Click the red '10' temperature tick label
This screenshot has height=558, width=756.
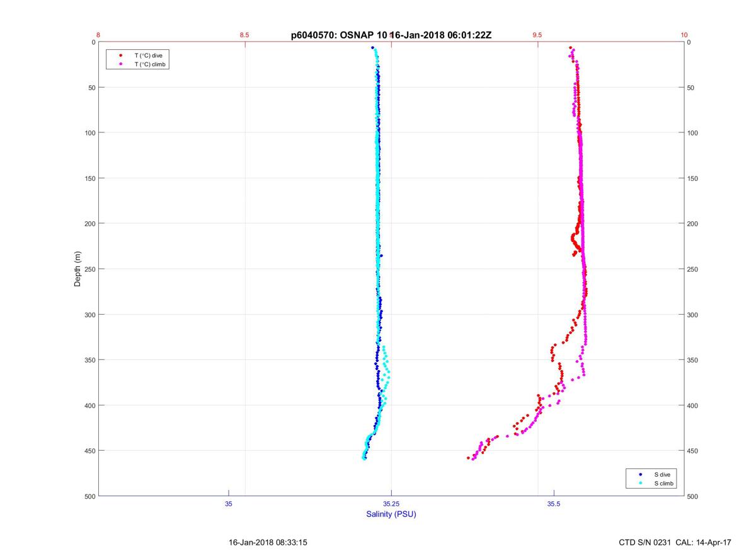684,35
